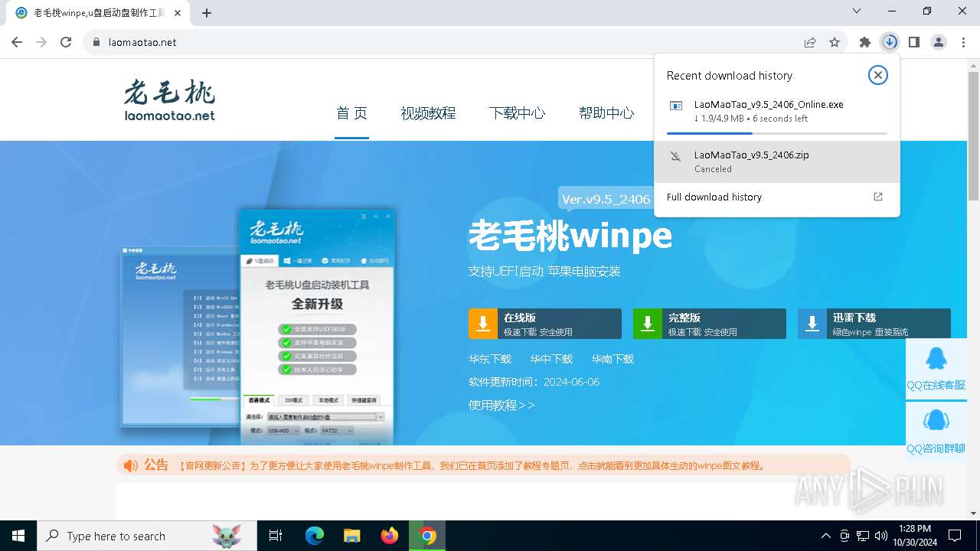Image resolution: width=980 pixels, height=551 pixels.
Task: Open the network icon in system tray
Action: 863,536
